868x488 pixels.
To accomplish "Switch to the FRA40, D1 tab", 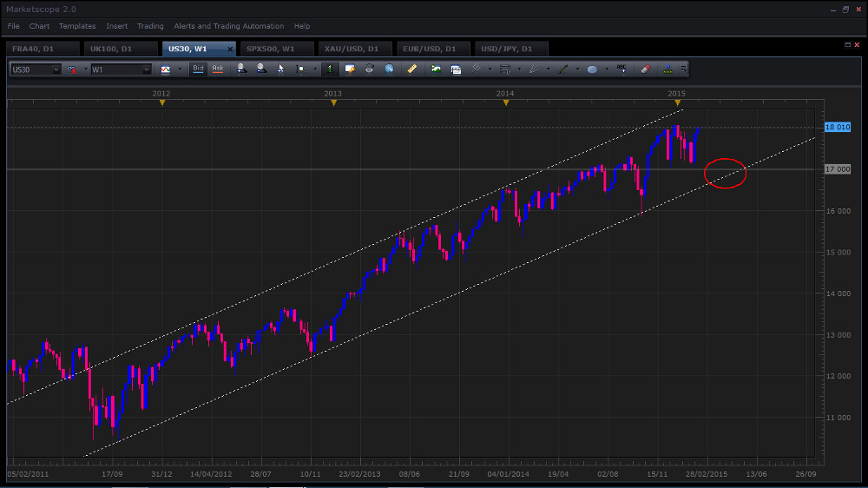I will coord(43,49).
